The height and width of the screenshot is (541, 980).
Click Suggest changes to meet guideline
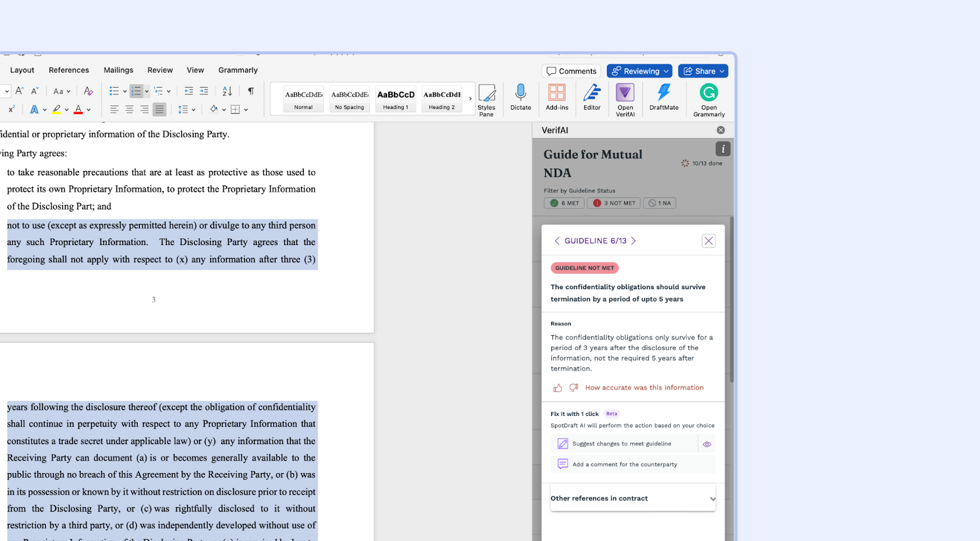(622, 444)
